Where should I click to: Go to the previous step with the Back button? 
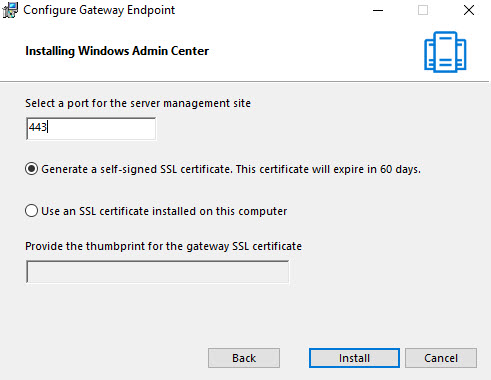[244, 358]
